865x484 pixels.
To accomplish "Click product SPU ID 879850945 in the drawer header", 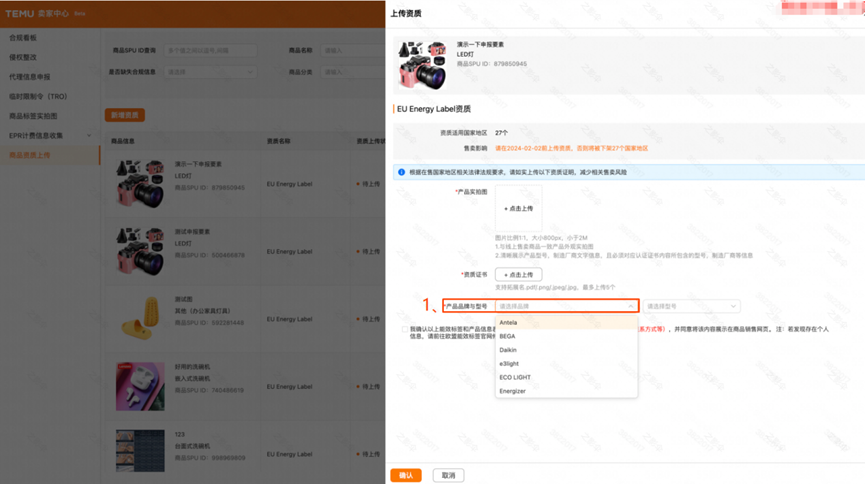I will 492,64.
